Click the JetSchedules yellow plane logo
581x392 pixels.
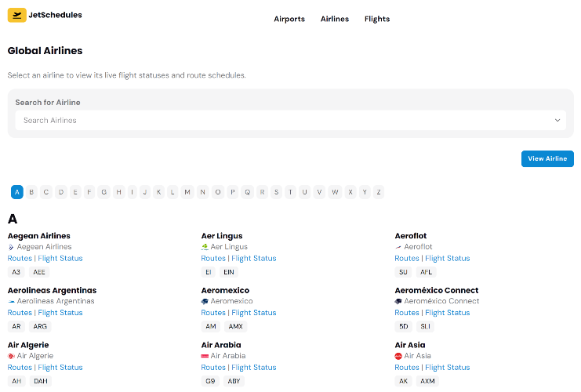point(16,15)
